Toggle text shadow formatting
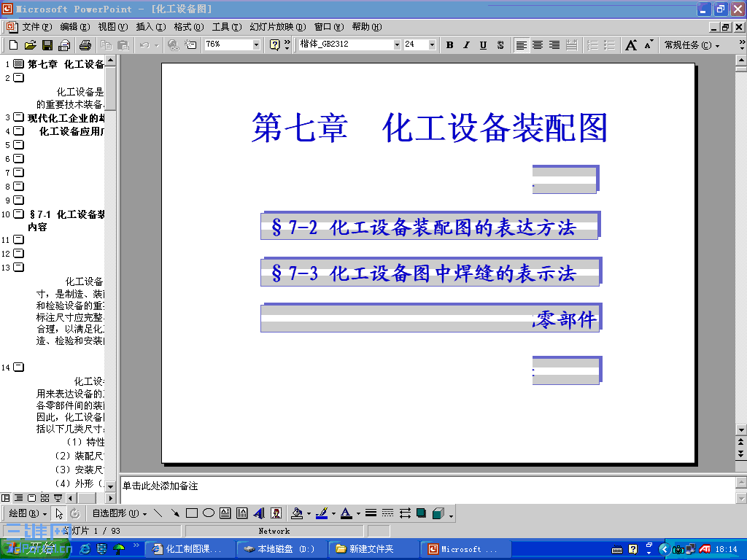 pyautogui.click(x=501, y=45)
